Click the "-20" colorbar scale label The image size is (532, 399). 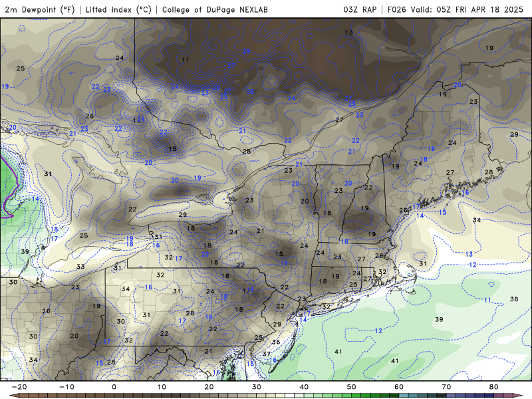19,387
